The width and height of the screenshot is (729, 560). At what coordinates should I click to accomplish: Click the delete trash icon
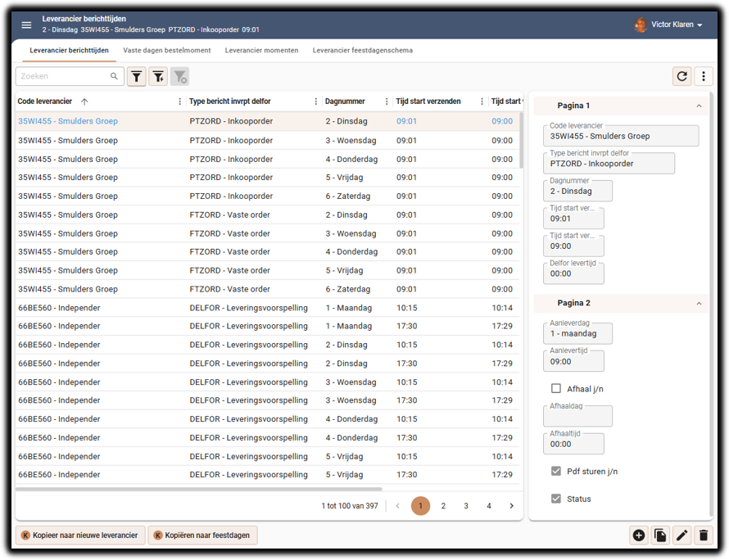(703, 535)
